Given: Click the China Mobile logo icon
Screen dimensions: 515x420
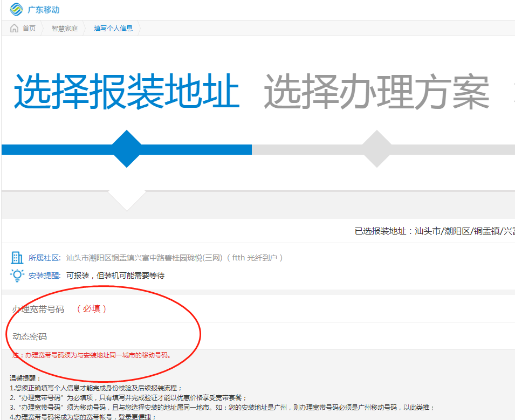Looking at the screenshot, I should click(16, 9).
